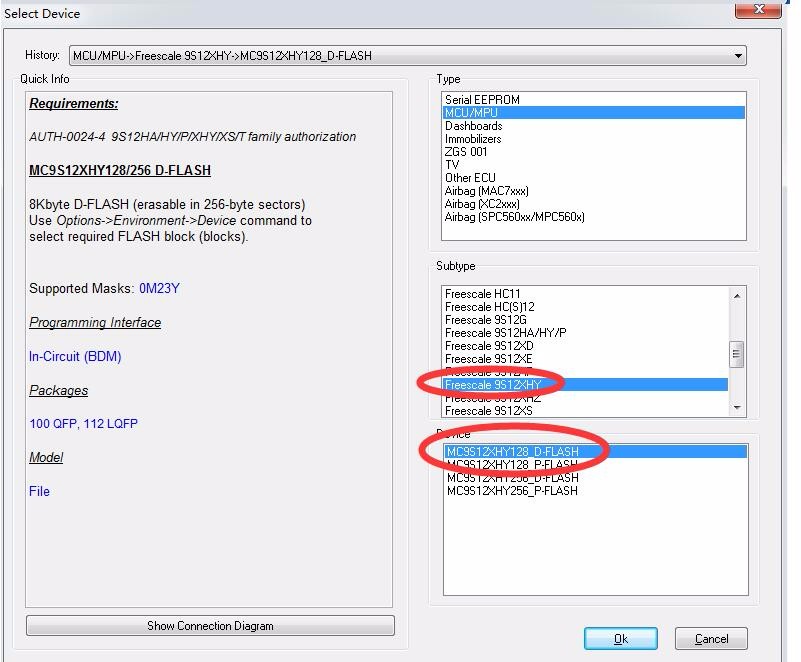Click Subtype list scroll down arrow
Image resolution: width=801 pixels, height=662 pixels.
pyautogui.click(x=737, y=408)
